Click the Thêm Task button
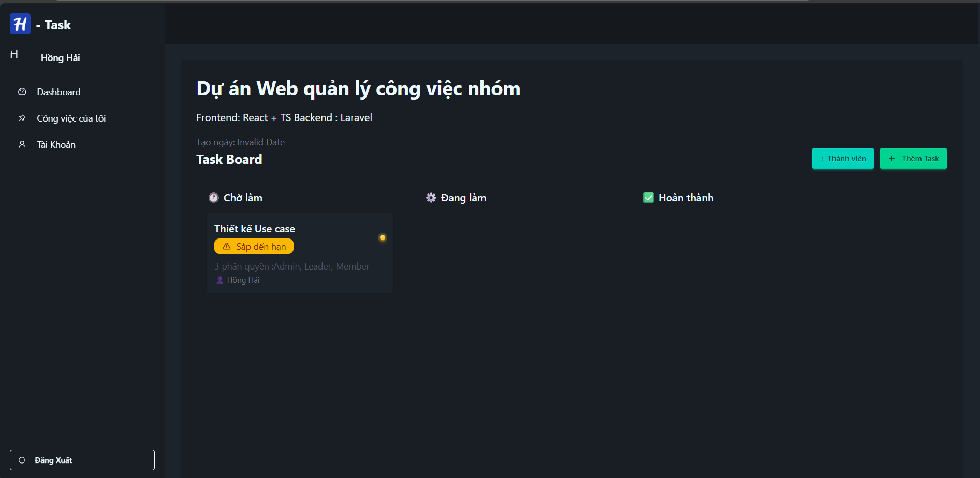Screen dimensions: 980x478 [x=913, y=158]
